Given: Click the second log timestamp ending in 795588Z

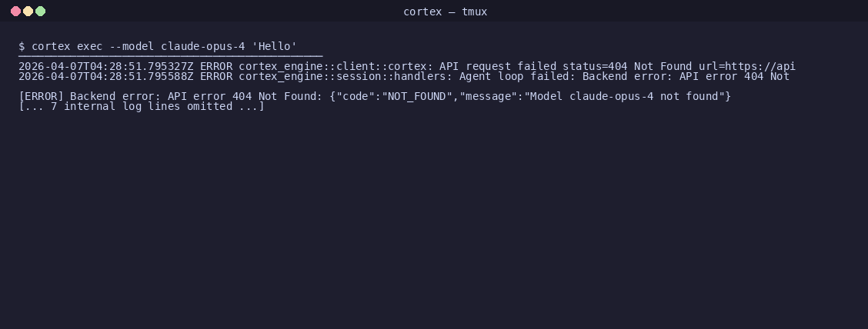Looking at the screenshot, I should (x=105, y=76).
